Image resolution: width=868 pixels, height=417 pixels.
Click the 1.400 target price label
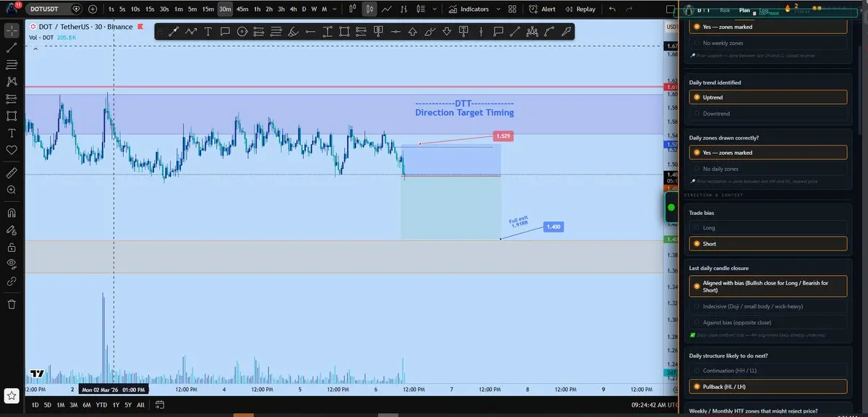553,227
